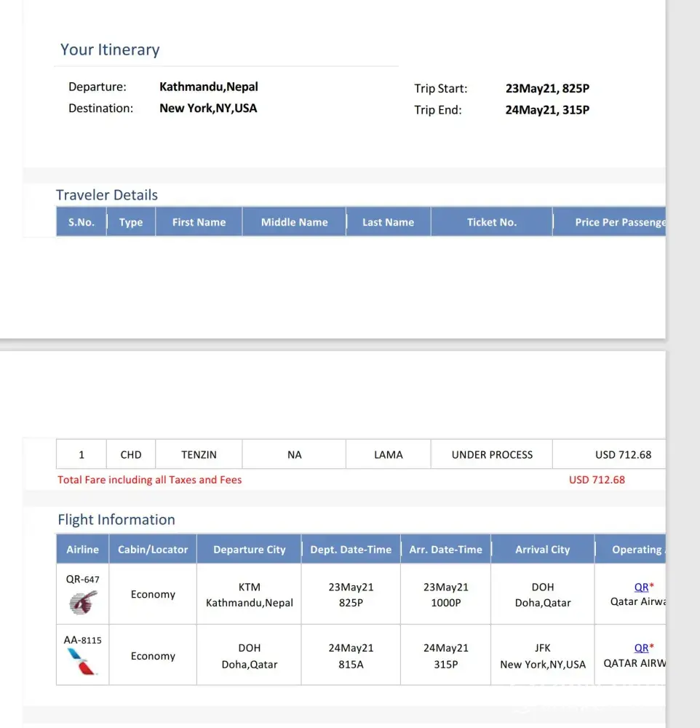Click 'Economy' in the AA-8115 row
This screenshot has height=728, width=700.
(x=153, y=656)
